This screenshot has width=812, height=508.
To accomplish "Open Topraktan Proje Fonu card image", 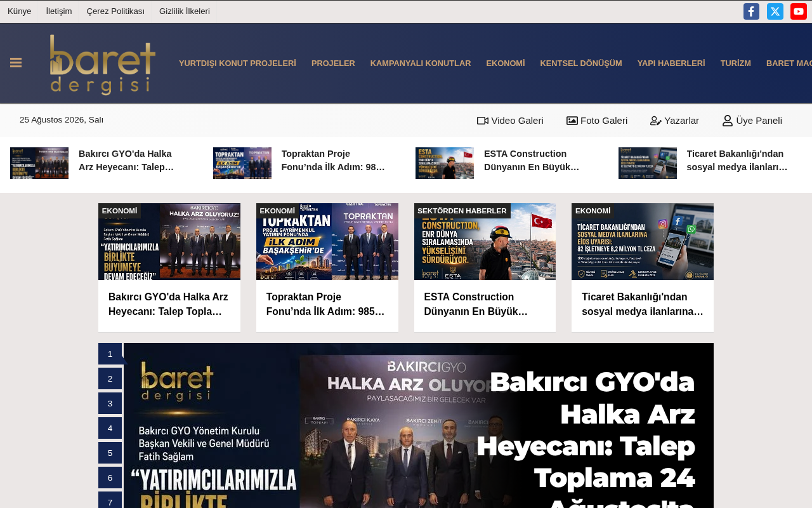I will pos(327,241).
